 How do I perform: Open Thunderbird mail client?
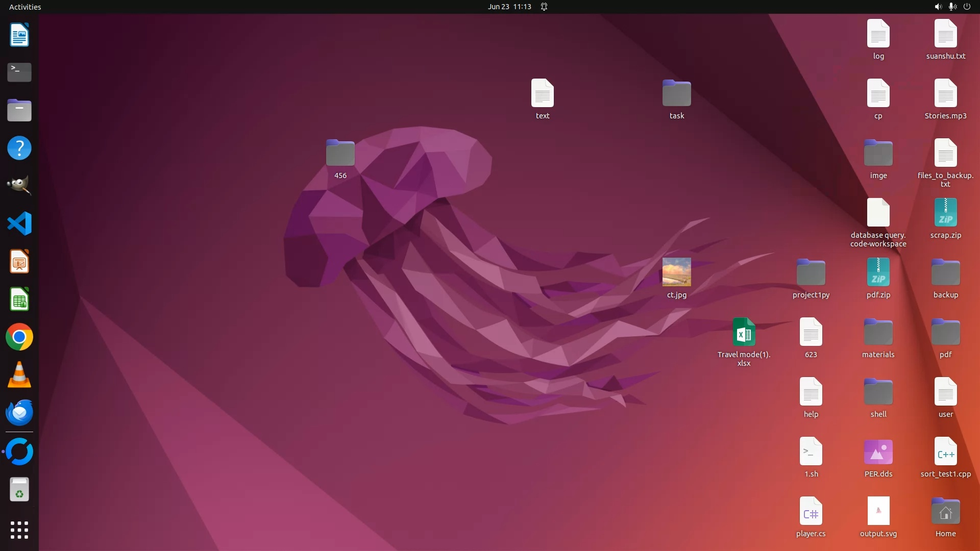19,413
